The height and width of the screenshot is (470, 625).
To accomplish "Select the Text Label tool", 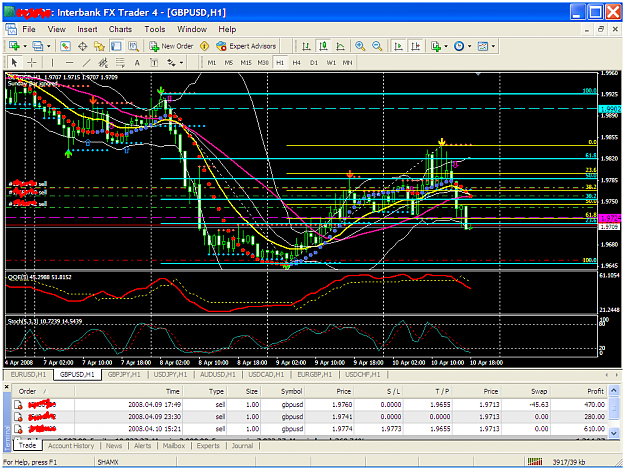I will (154, 63).
